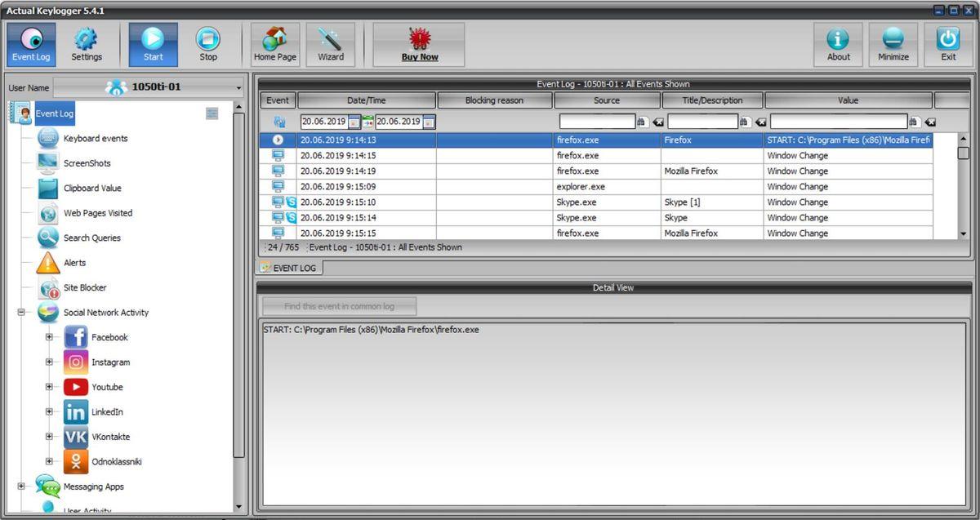
Task: Select Facebook in the tree
Action: click(109, 338)
